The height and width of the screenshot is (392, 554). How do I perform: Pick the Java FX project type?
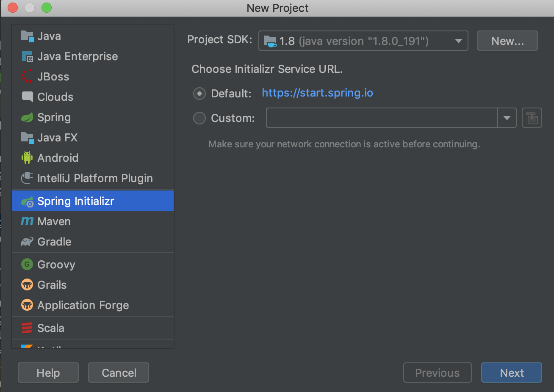click(x=93, y=138)
